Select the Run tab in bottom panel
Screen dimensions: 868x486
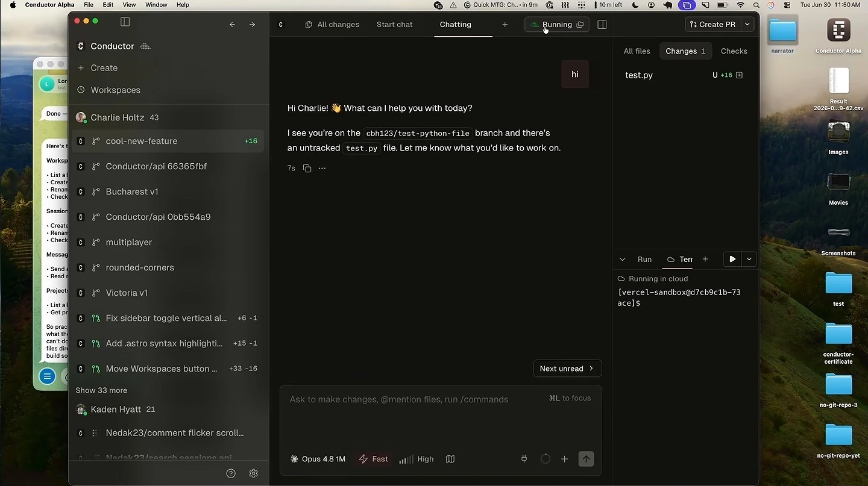[x=644, y=259]
